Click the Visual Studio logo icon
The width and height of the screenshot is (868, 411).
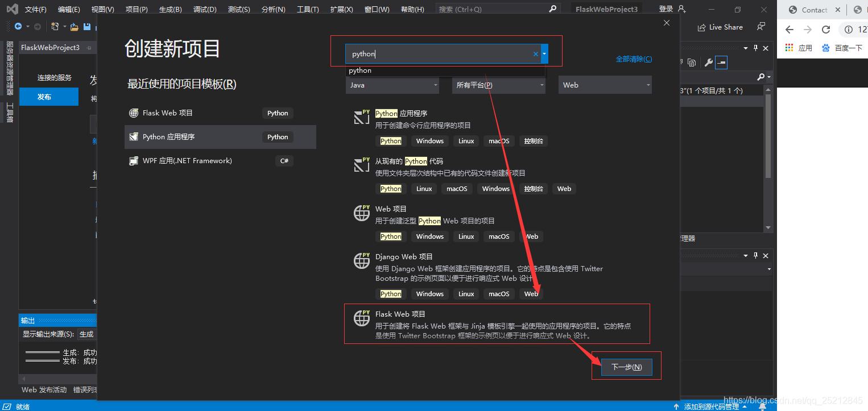coord(12,9)
